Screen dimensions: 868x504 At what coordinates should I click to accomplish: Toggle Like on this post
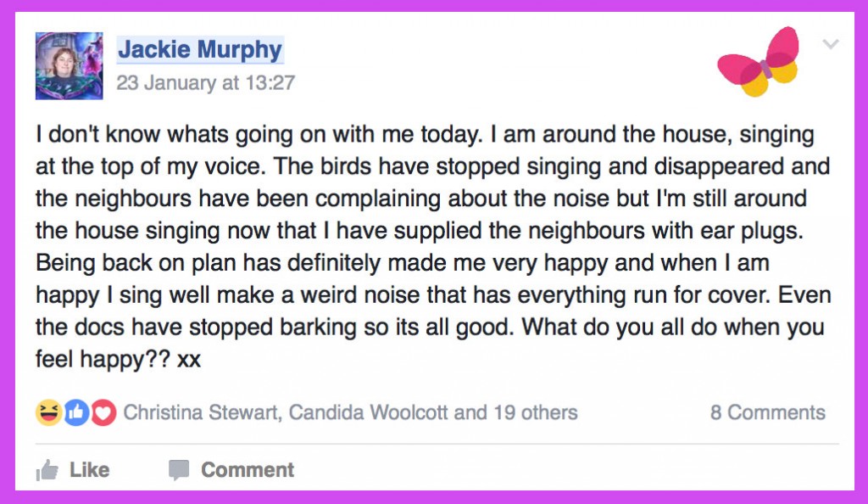73,470
